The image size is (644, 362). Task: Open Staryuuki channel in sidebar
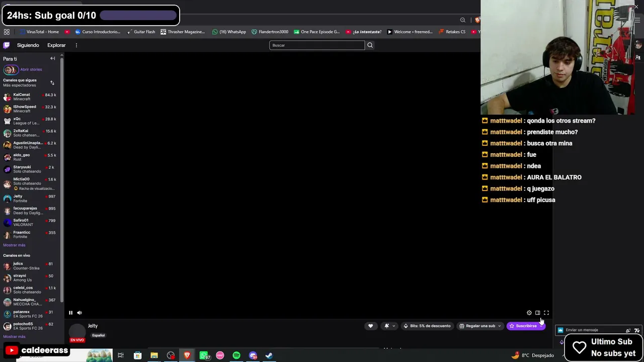[30, 169]
